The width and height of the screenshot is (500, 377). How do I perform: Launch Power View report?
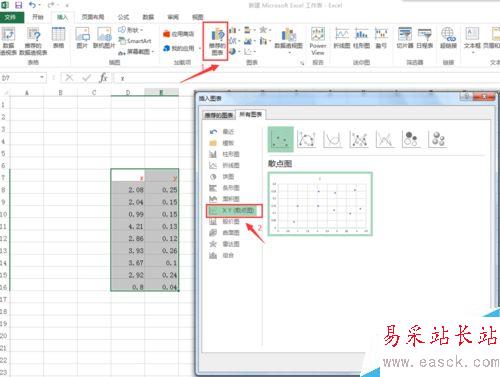pyautogui.click(x=318, y=41)
